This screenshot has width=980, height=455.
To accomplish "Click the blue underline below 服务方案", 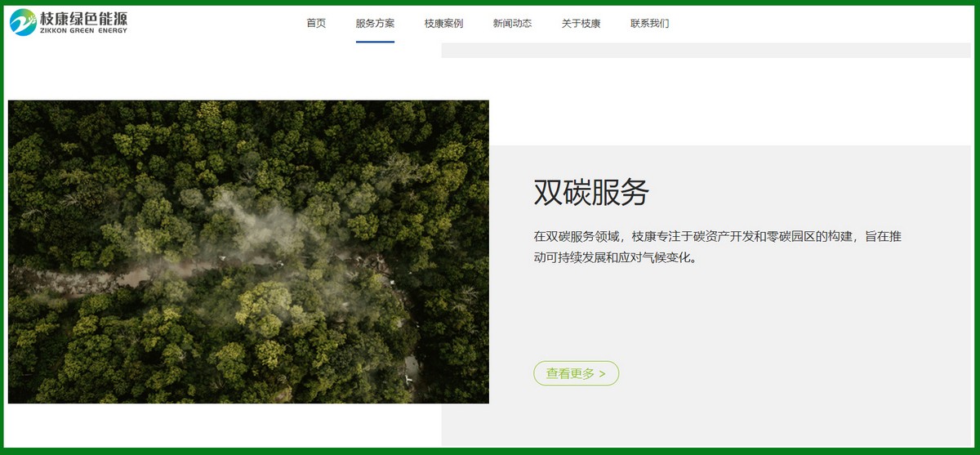I will click(375, 42).
